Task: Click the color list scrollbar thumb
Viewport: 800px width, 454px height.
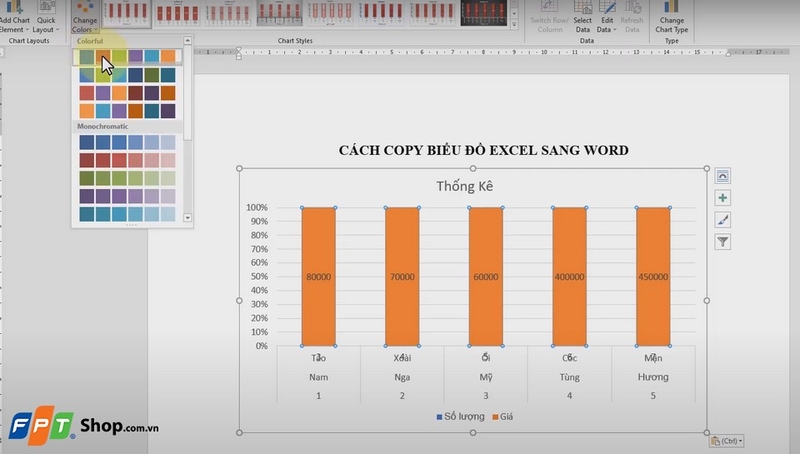Action: (x=187, y=92)
